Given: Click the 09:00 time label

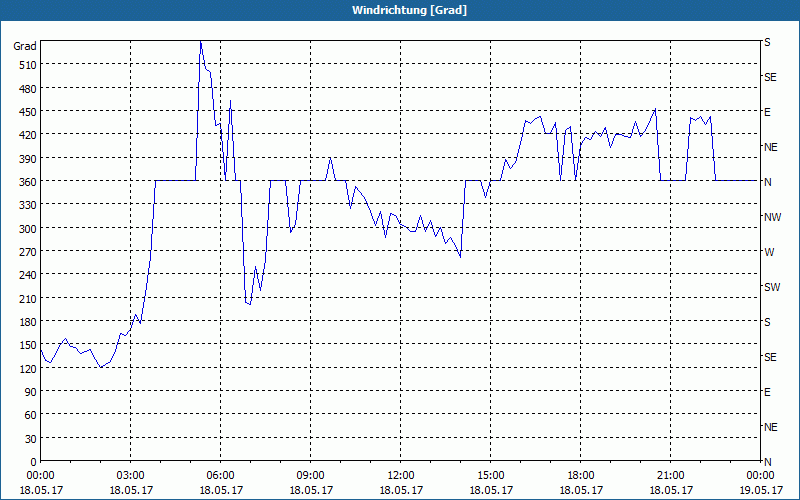Looking at the screenshot, I should (x=310, y=476).
